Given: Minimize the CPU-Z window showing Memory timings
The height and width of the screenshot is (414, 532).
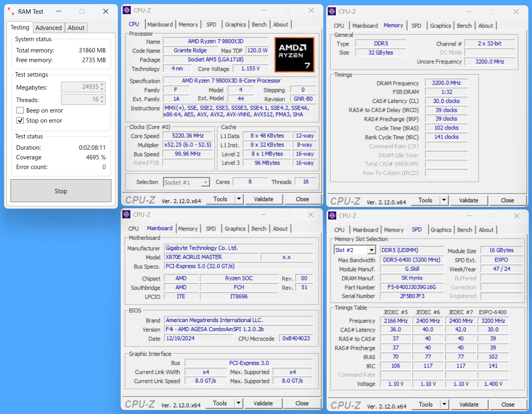Looking at the screenshot, I should pyautogui.click(x=469, y=12).
